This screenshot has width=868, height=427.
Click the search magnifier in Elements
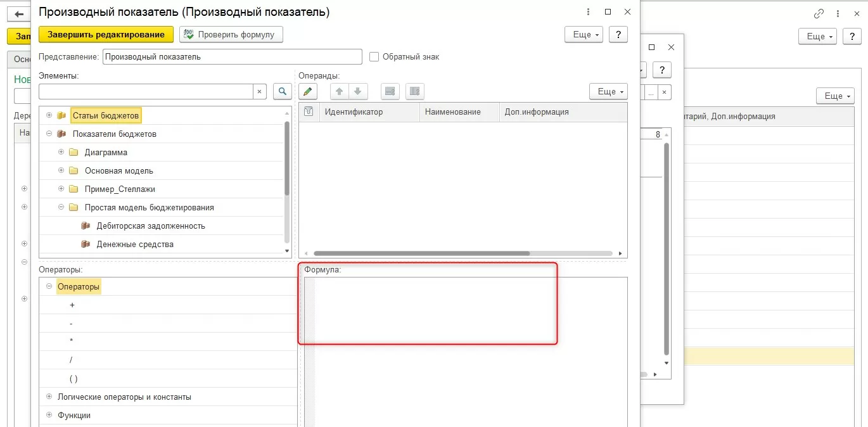(x=283, y=91)
